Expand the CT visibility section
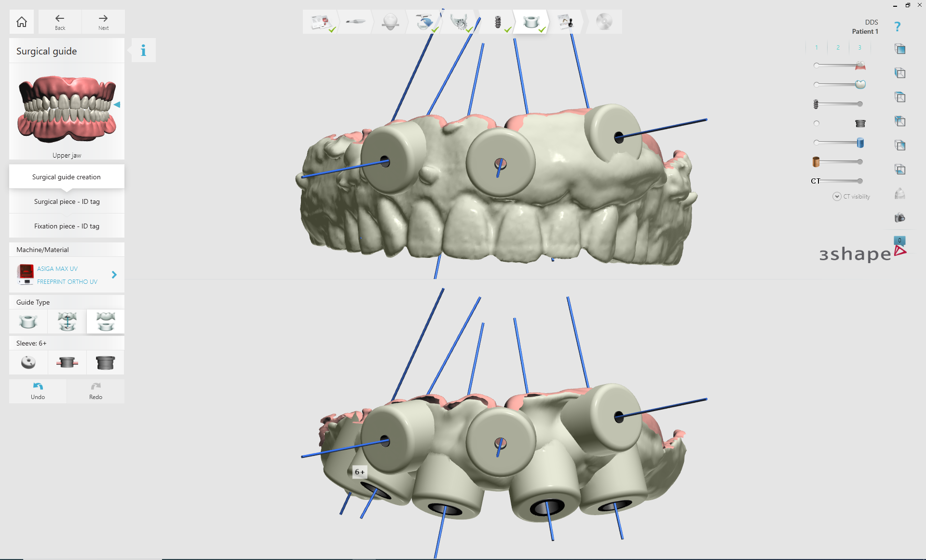Image resolution: width=926 pixels, height=560 pixels. 836,196
